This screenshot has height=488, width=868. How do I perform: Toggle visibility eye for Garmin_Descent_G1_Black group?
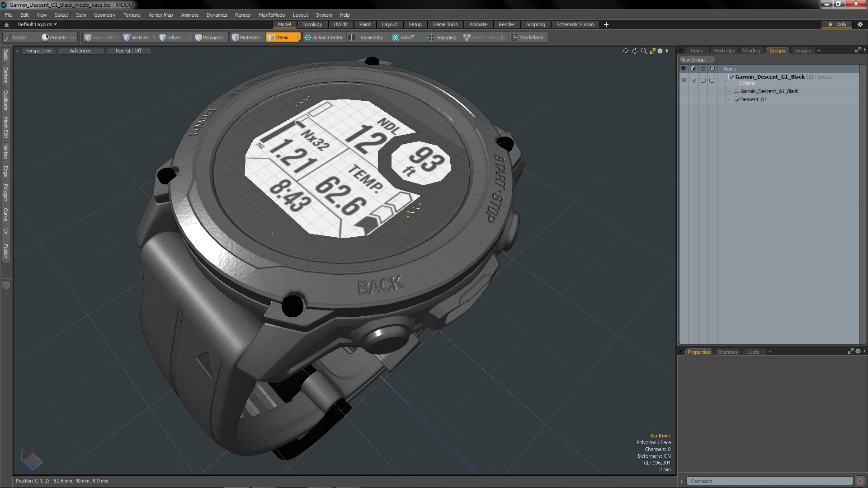684,80
